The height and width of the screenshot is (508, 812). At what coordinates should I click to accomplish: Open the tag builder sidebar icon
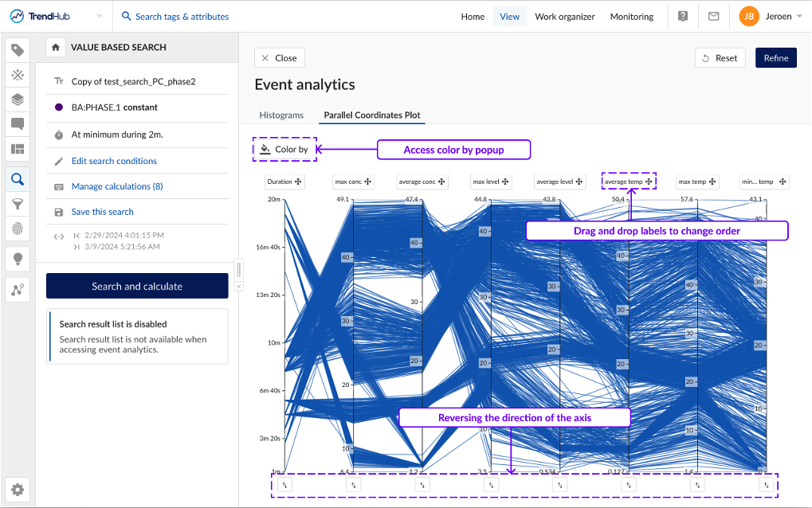(18, 50)
